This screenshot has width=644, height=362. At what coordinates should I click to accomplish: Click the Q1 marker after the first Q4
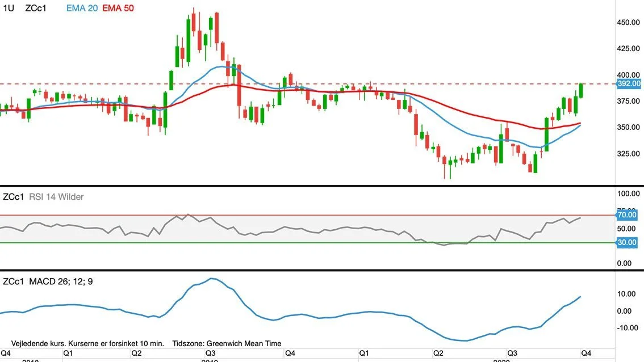[x=68, y=353]
